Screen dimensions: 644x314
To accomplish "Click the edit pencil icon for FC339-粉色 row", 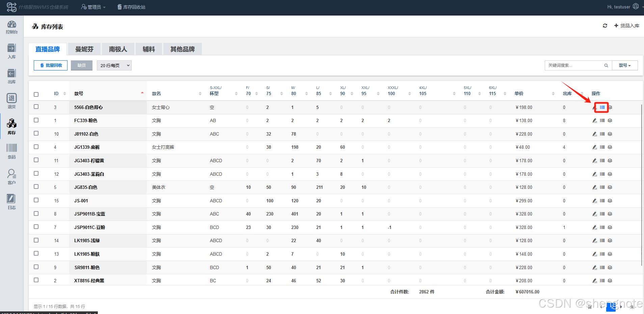I will tap(595, 120).
